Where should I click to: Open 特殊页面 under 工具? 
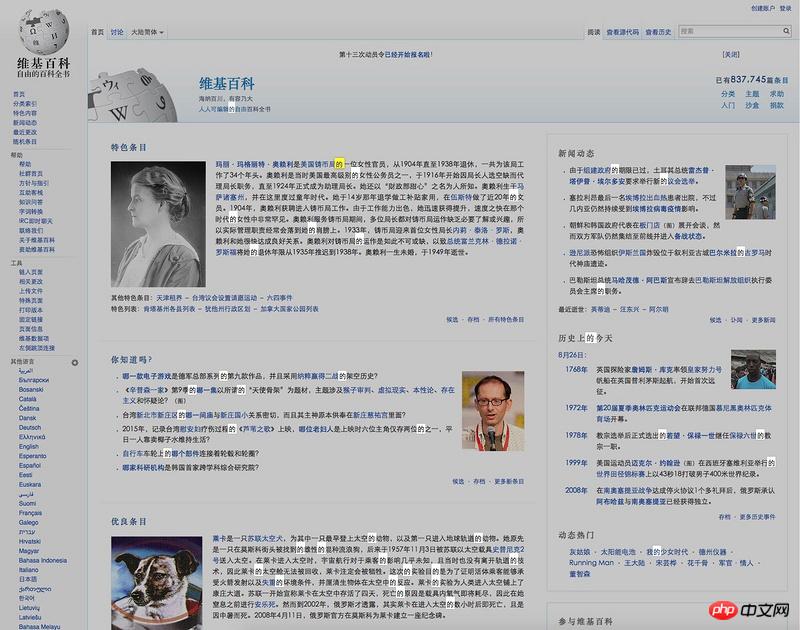[x=31, y=300]
